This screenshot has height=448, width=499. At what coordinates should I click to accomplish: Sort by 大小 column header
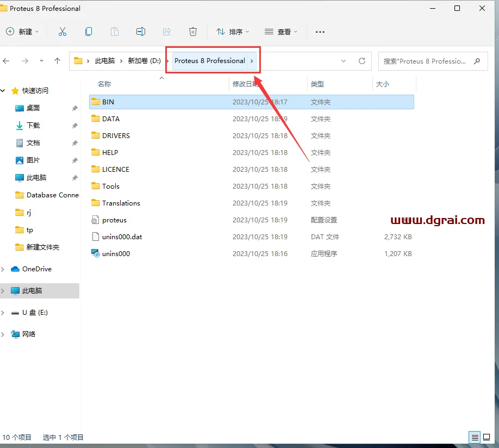point(383,84)
